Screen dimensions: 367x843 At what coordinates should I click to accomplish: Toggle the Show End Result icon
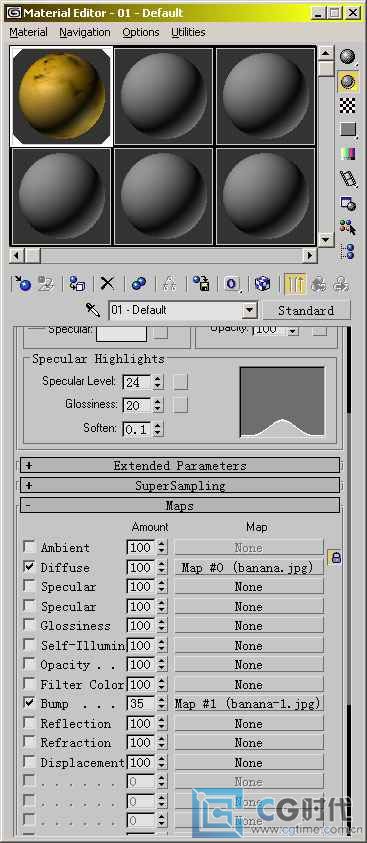pos(295,283)
